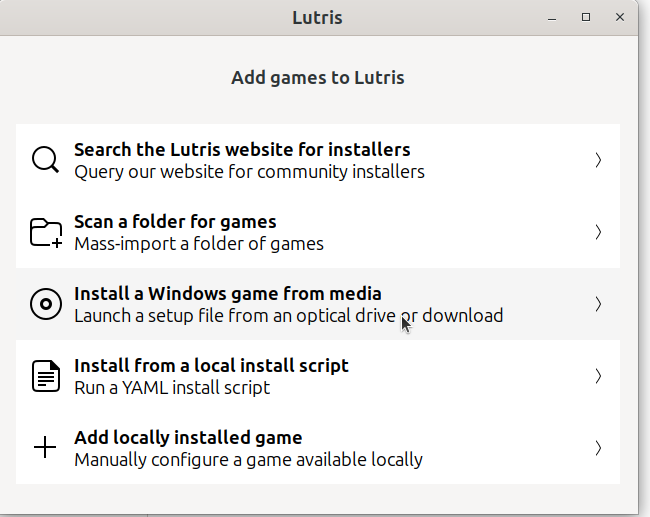This screenshot has width=650, height=517.
Task: Open chevron for Install a Windows game
Action: click(598, 304)
